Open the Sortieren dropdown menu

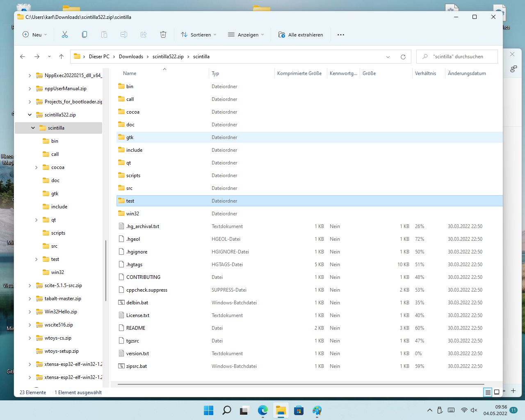tap(199, 35)
